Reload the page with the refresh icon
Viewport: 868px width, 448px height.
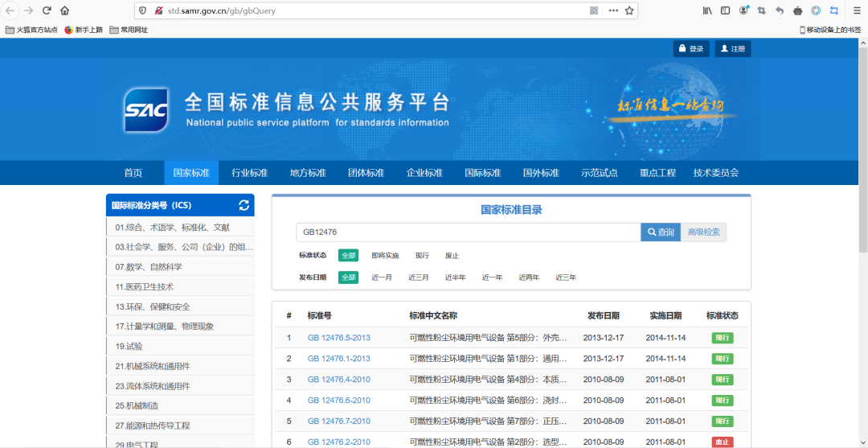point(47,10)
